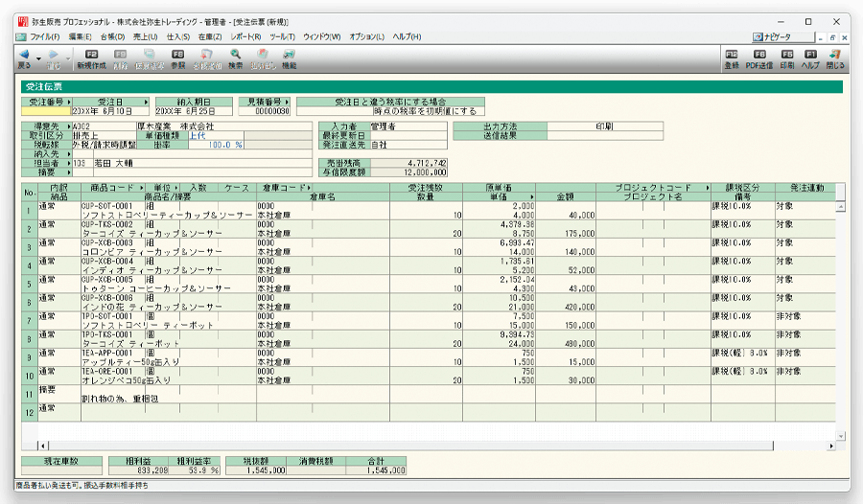Click the F9 削除 toolbar icon
Image resolution: width=863 pixels, height=504 pixels.
(120, 54)
